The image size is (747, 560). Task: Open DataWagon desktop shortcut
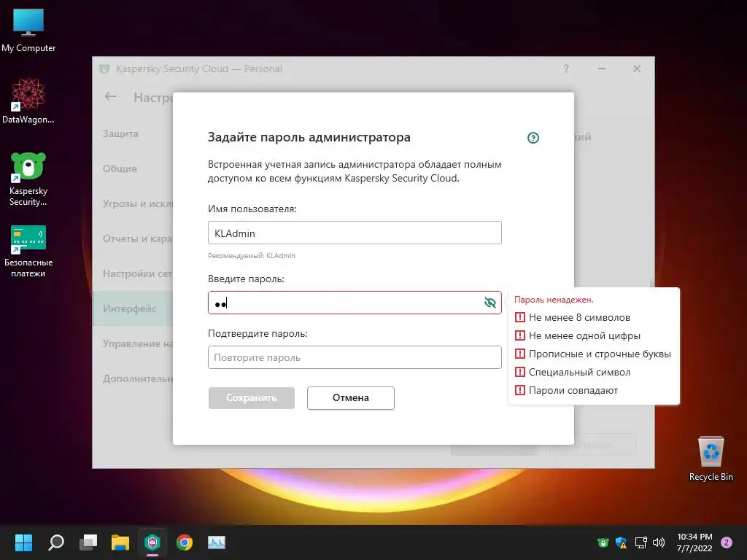[28, 101]
